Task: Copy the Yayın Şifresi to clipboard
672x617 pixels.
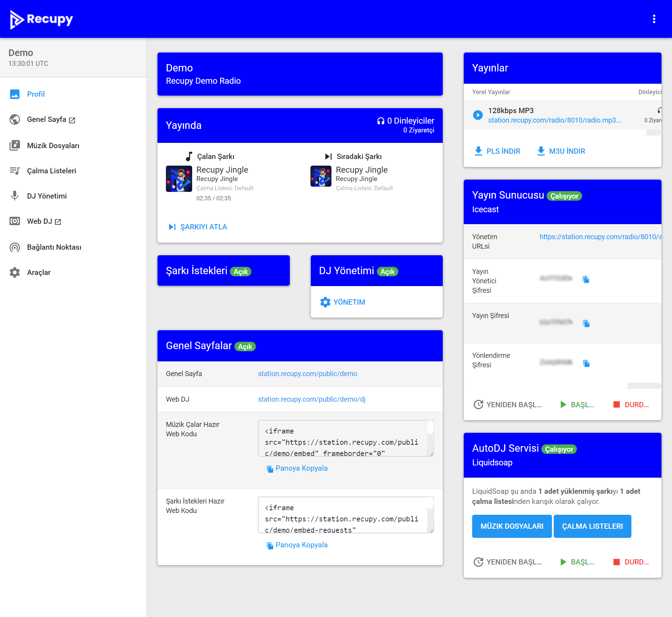Action: click(x=586, y=323)
